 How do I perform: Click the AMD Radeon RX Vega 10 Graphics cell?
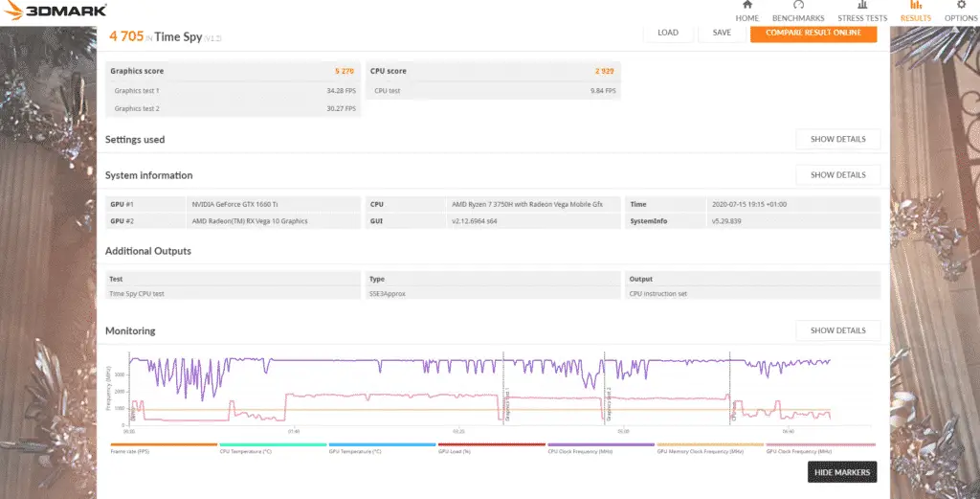pyautogui.click(x=273, y=220)
